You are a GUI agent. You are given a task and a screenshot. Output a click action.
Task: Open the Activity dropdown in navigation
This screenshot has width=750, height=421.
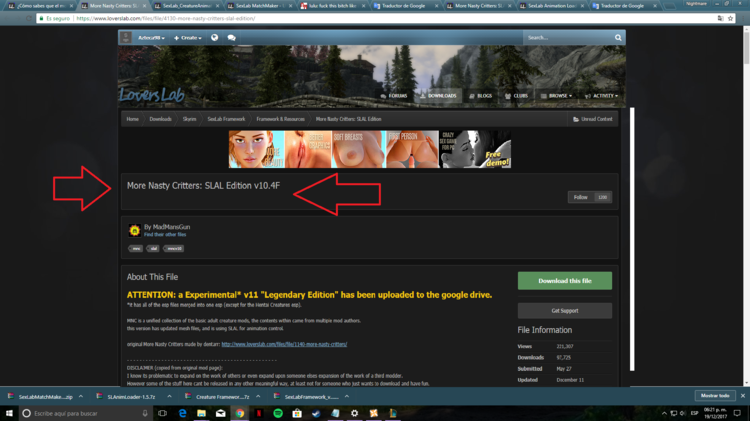[x=601, y=96]
